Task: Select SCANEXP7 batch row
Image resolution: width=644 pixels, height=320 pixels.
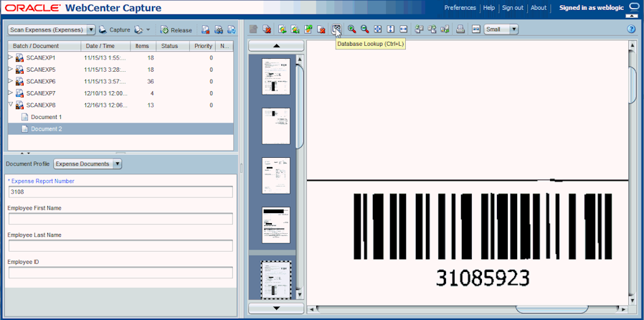Action: point(120,93)
